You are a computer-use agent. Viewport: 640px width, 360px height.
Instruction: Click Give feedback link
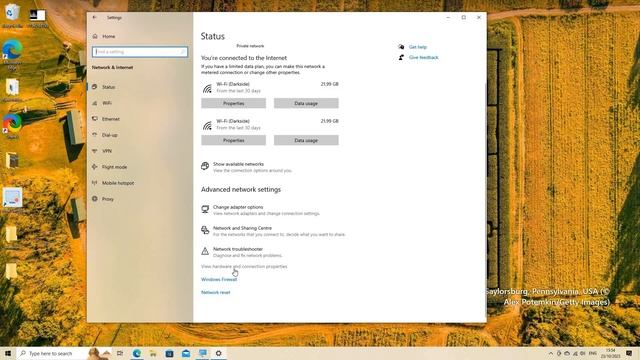pos(424,58)
